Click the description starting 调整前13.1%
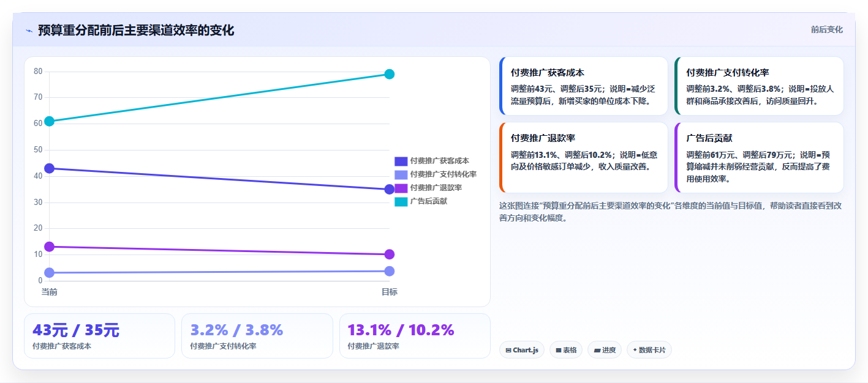Screen dimensions: 868x383 point(584,160)
